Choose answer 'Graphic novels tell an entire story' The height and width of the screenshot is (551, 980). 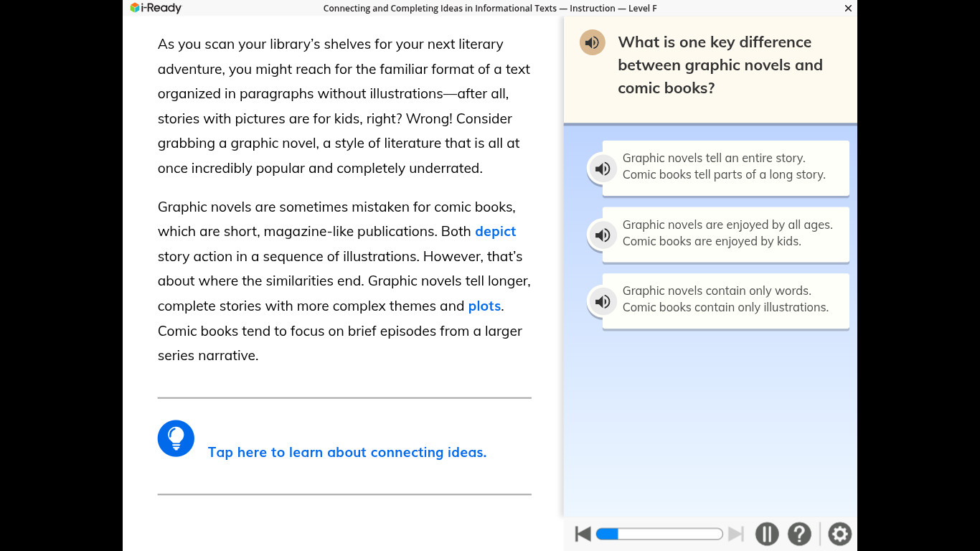(x=725, y=168)
